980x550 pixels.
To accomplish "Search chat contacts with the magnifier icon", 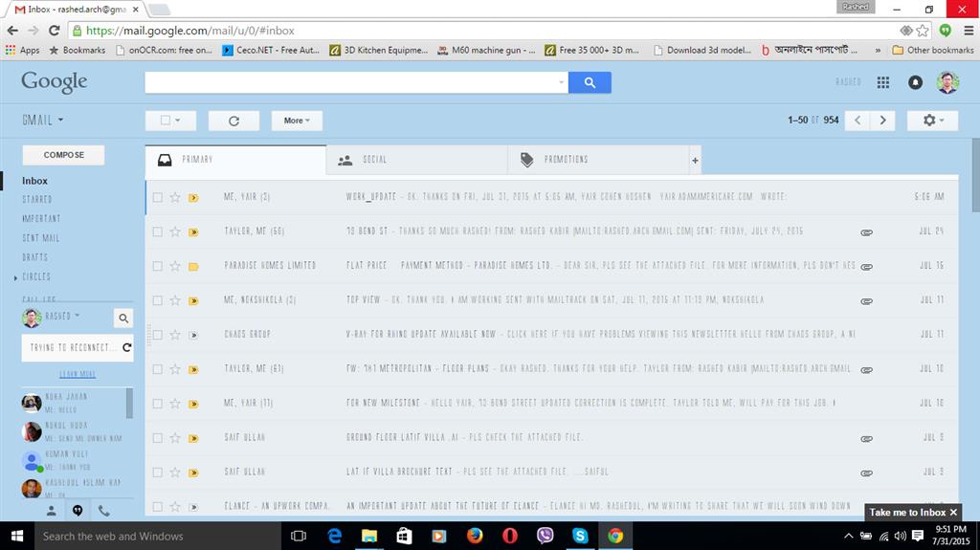I will point(123,319).
